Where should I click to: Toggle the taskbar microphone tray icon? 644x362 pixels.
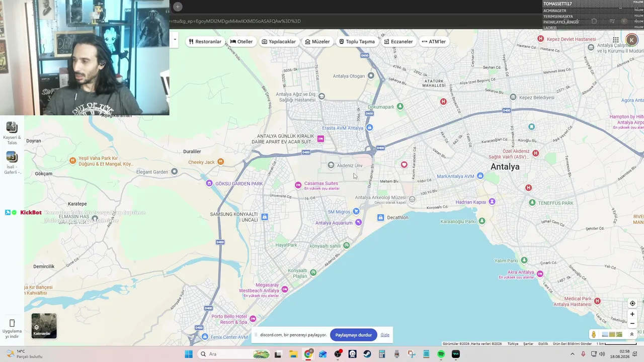pos(584,354)
